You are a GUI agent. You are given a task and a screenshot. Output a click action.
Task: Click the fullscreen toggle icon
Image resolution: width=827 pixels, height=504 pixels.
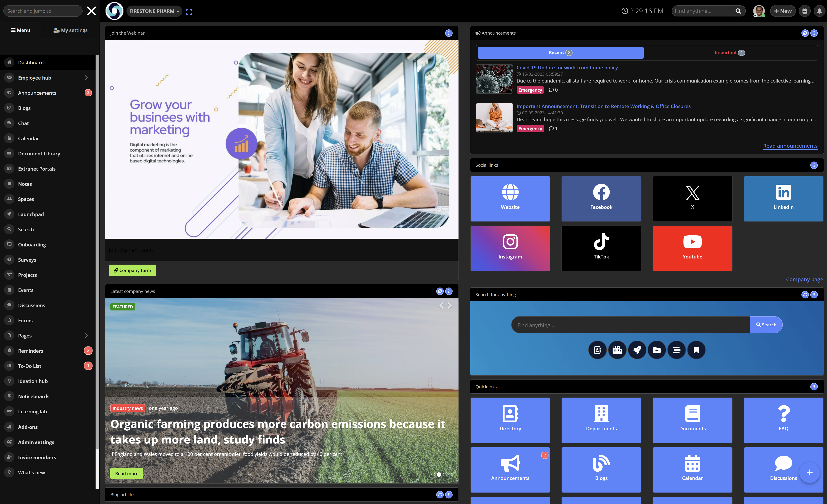(189, 11)
